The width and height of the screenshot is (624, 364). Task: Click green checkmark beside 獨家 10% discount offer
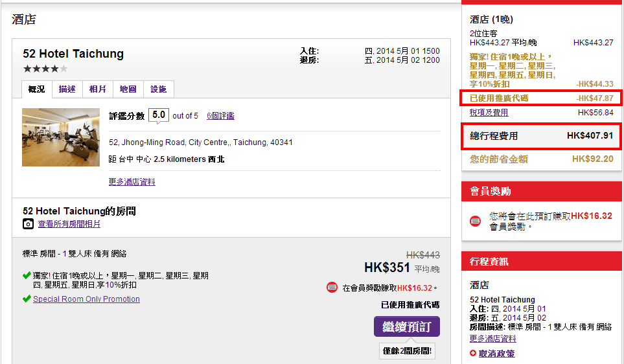(27, 276)
